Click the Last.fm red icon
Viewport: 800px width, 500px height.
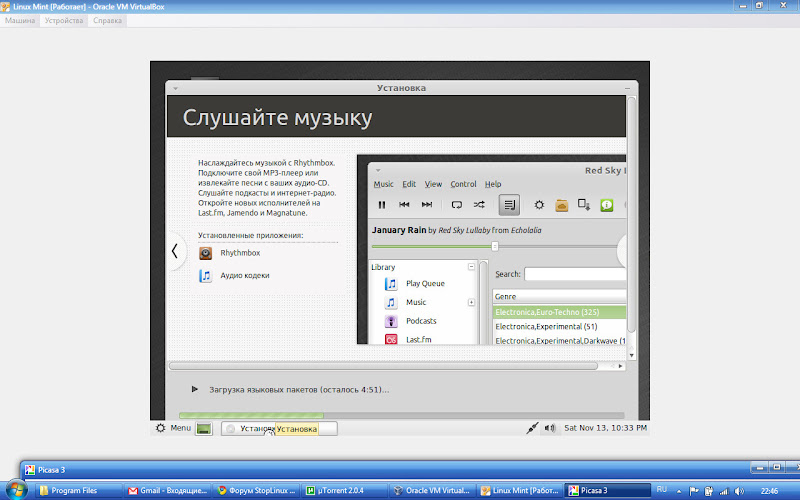click(x=391, y=339)
